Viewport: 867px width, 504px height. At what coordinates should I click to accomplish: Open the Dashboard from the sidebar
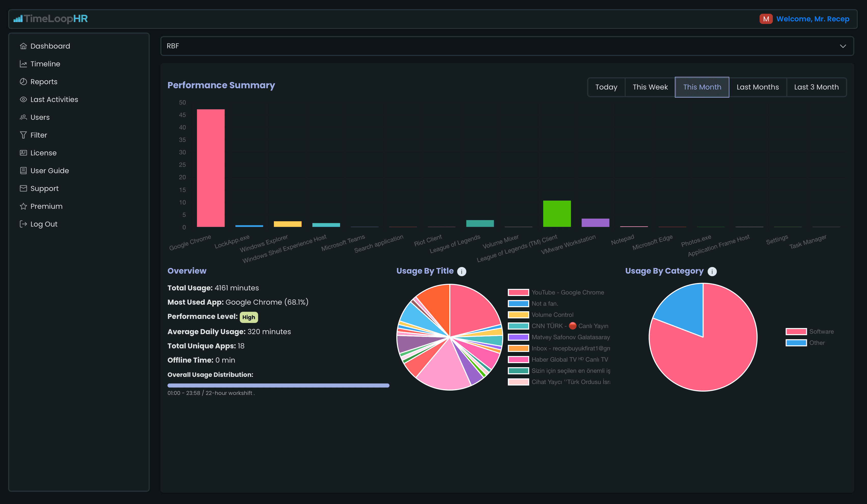(23, 46)
